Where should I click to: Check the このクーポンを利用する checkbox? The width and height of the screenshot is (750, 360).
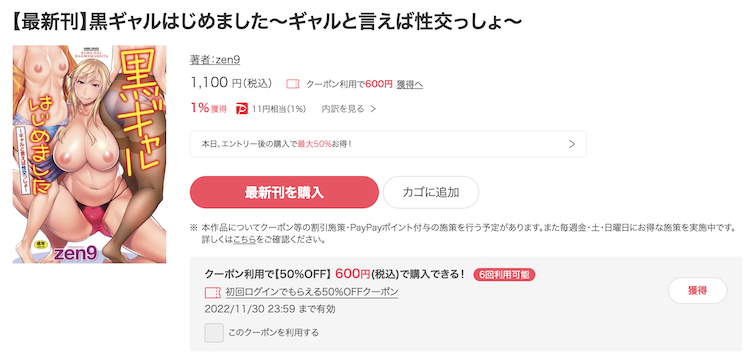pos(214,332)
